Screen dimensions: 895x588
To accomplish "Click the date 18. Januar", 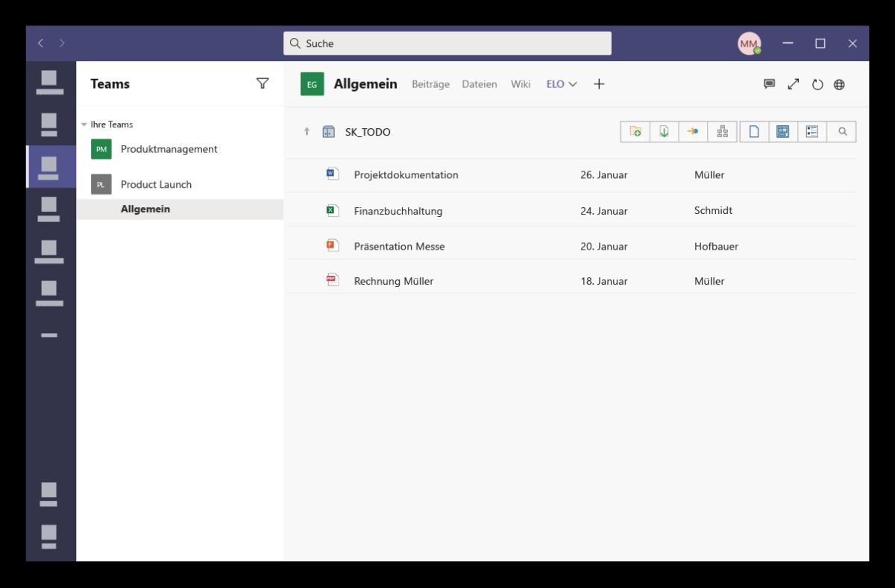I will 604,281.
